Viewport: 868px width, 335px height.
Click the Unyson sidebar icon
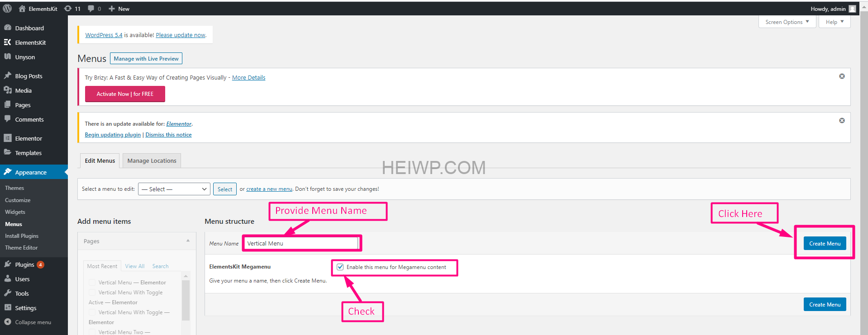(x=8, y=57)
